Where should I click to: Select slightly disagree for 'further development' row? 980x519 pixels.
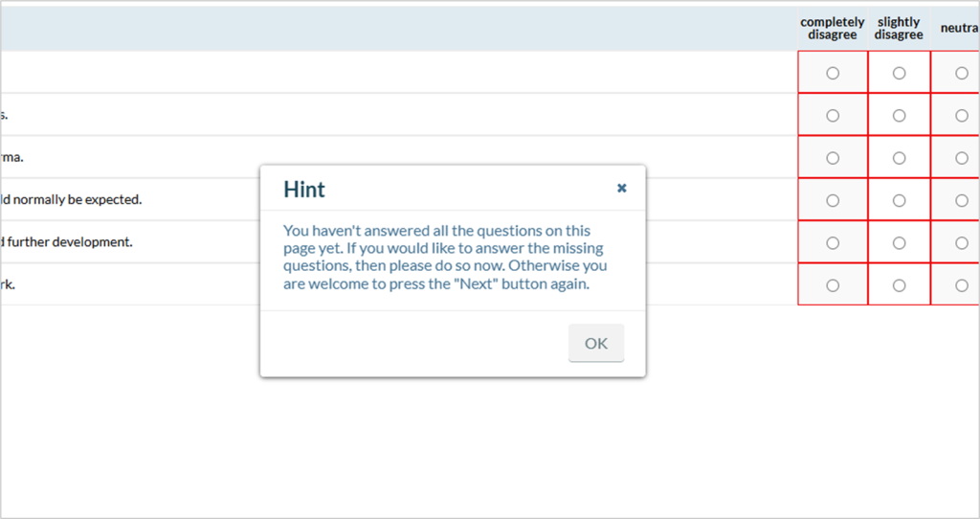[x=899, y=242]
